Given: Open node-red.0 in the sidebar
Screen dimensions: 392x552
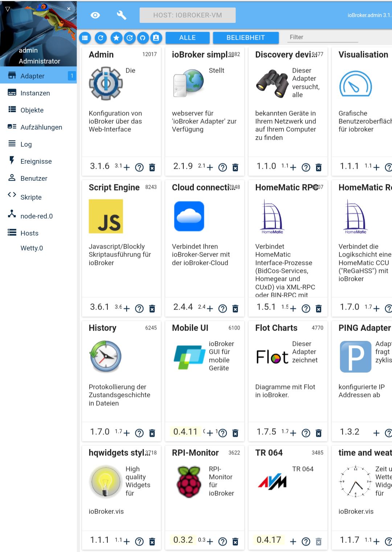Looking at the screenshot, I should click(x=38, y=216).
